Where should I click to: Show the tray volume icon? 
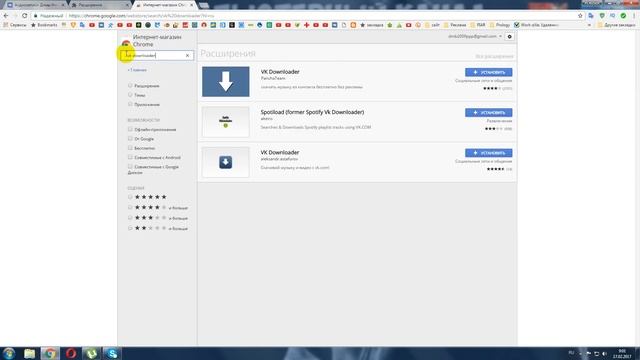(x=604, y=353)
